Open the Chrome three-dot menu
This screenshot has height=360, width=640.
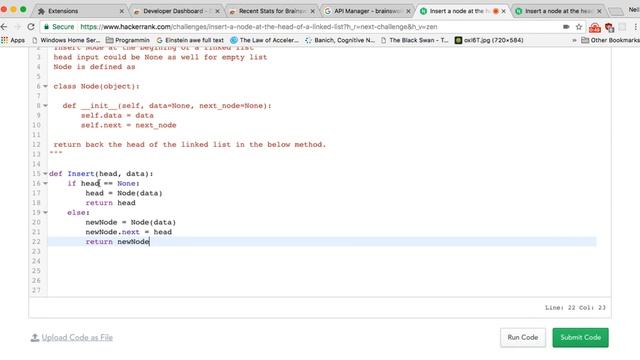click(x=636, y=27)
